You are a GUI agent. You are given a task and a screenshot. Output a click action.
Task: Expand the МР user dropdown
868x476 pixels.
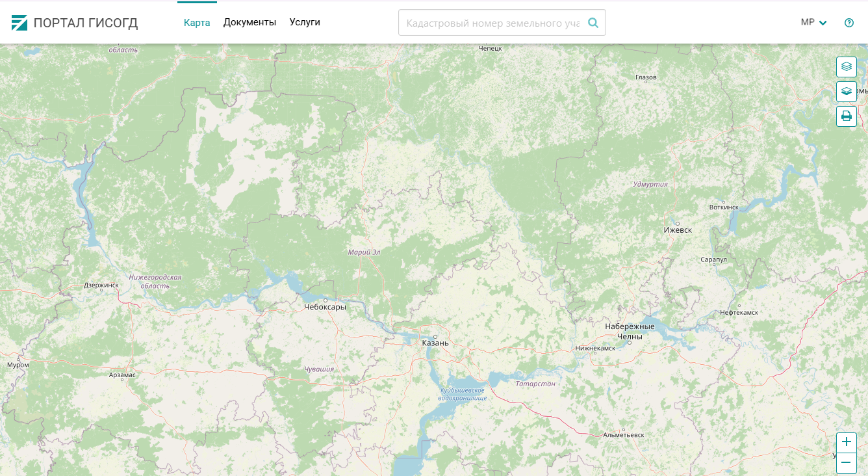click(x=813, y=23)
